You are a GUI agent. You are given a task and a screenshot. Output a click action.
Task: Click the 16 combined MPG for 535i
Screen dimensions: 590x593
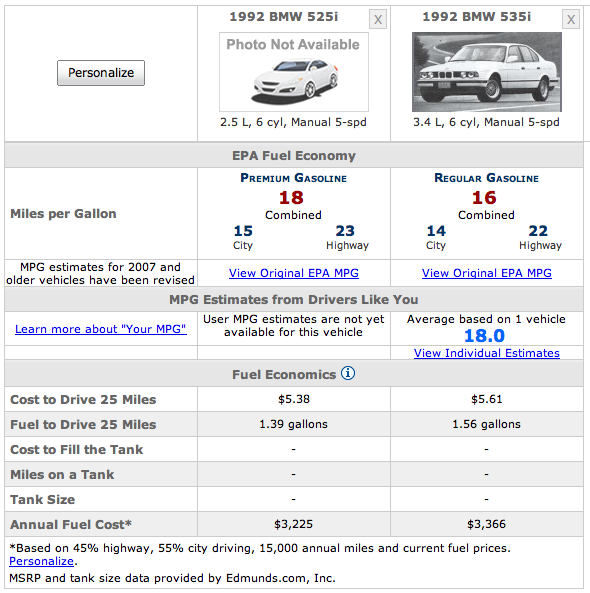[484, 197]
